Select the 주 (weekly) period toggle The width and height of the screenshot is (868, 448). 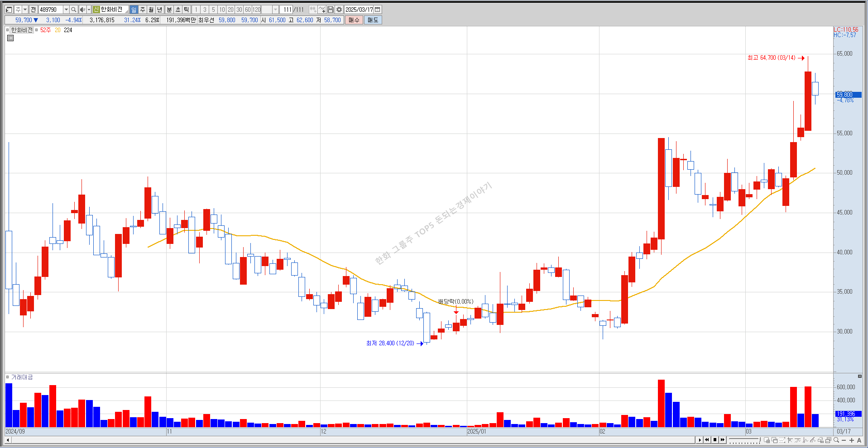[143, 10]
